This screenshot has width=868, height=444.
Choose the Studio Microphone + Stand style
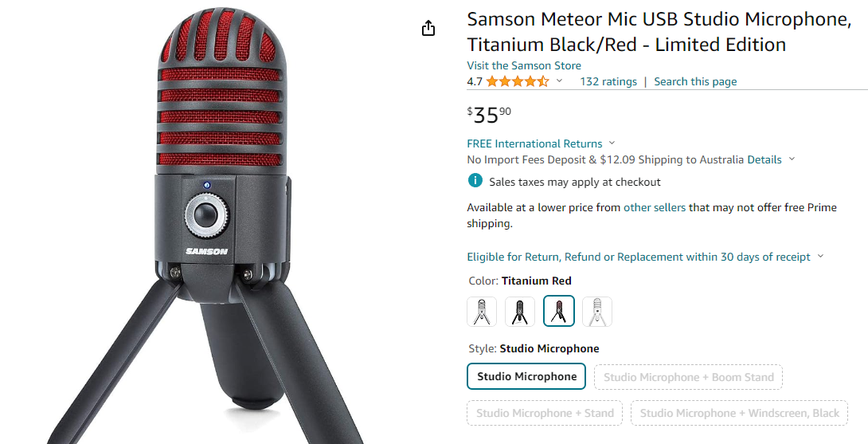point(545,413)
